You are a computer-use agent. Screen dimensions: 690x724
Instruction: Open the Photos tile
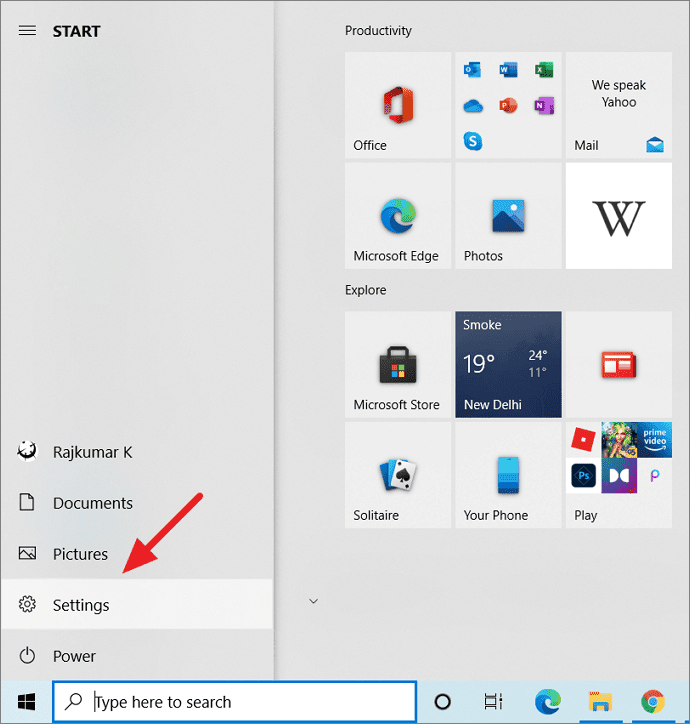coord(508,216)
